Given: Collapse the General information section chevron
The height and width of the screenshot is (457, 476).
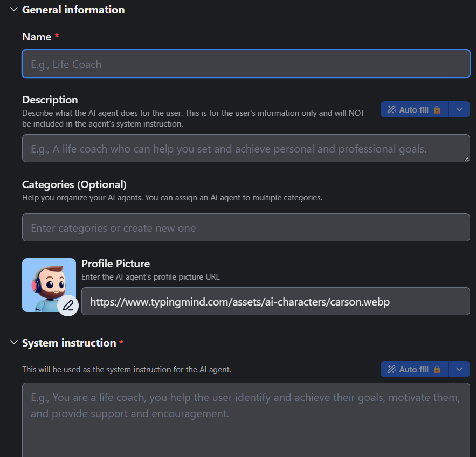Looking at the screenshot, I should click(14, 10).
